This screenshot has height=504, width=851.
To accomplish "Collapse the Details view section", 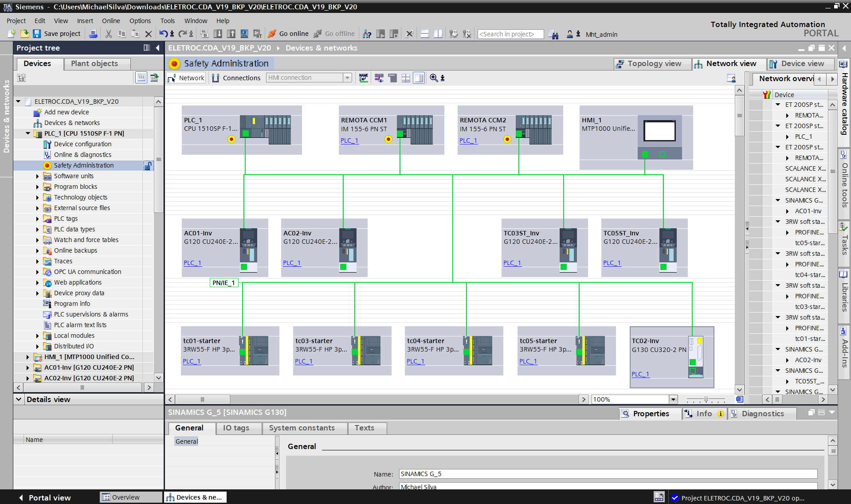I will (x=19, y=399).
